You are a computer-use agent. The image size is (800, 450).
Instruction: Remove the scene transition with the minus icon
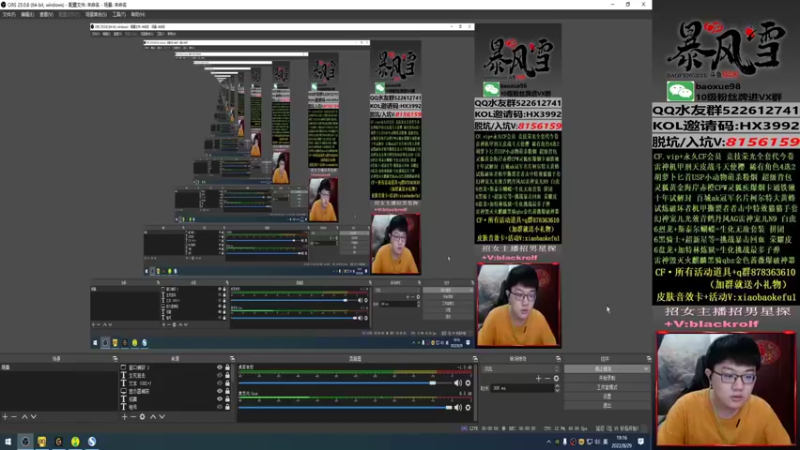(547, 379)
